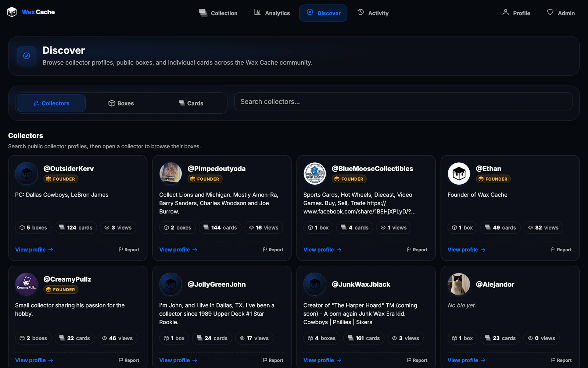Open @BlueMooseCollectibles avatar logo
The width and height of the screenshot is (588, 368).
(315, 173)
